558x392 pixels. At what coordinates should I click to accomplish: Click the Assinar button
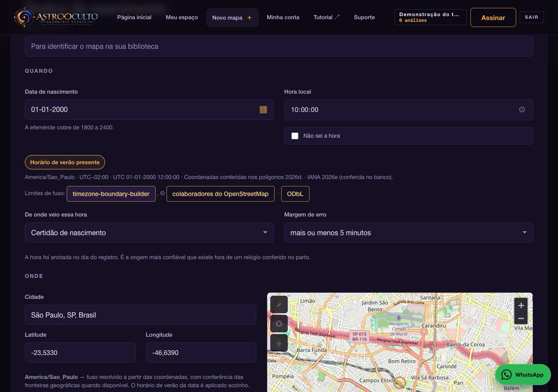click(x=493, y=17)
